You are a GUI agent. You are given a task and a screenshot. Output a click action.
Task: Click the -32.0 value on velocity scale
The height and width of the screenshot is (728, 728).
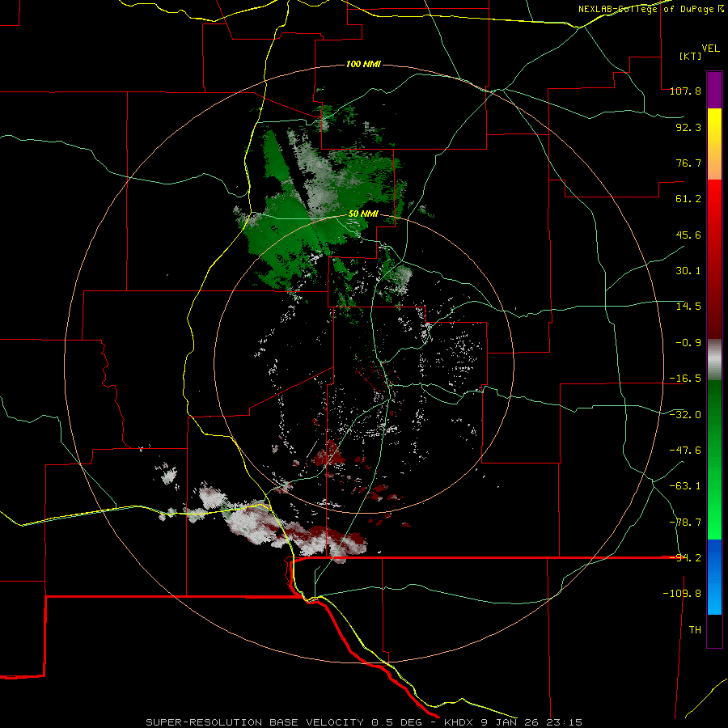tap(685, 414)
